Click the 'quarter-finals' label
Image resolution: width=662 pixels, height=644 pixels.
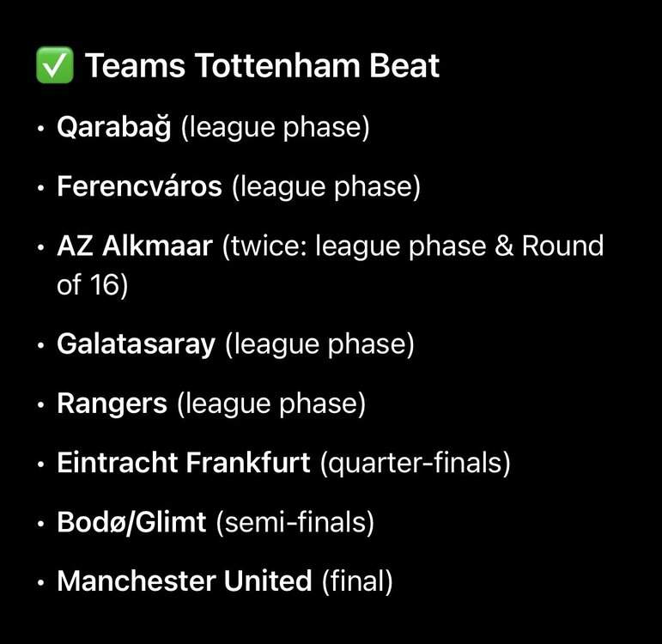[x=416, y=463]
